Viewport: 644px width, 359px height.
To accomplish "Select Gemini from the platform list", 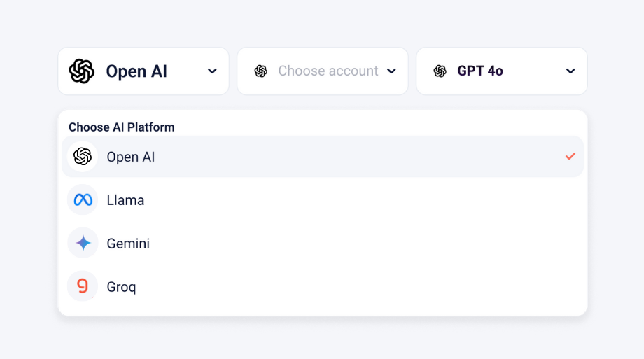I will point(323,243).
